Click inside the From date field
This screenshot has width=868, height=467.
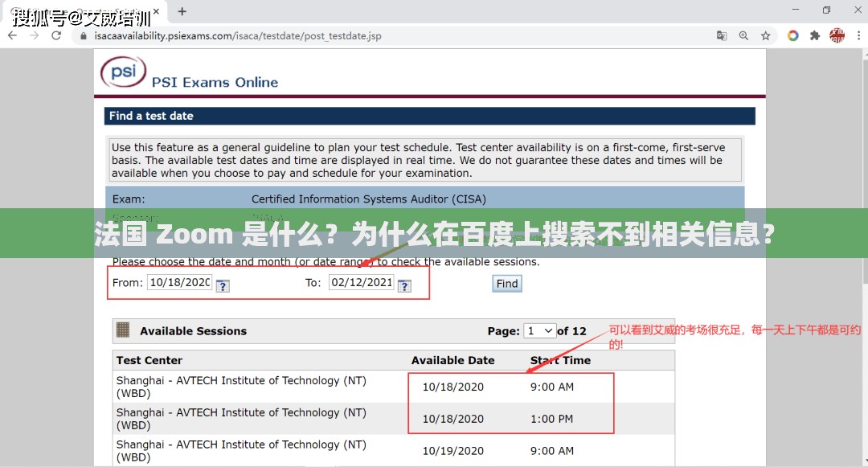[x=178, y=282]
